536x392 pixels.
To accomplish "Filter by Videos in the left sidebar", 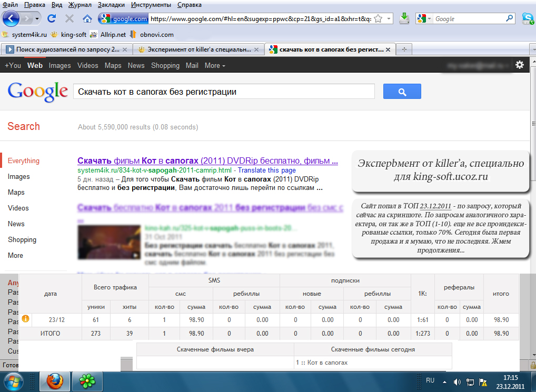I will coord(18,208).
